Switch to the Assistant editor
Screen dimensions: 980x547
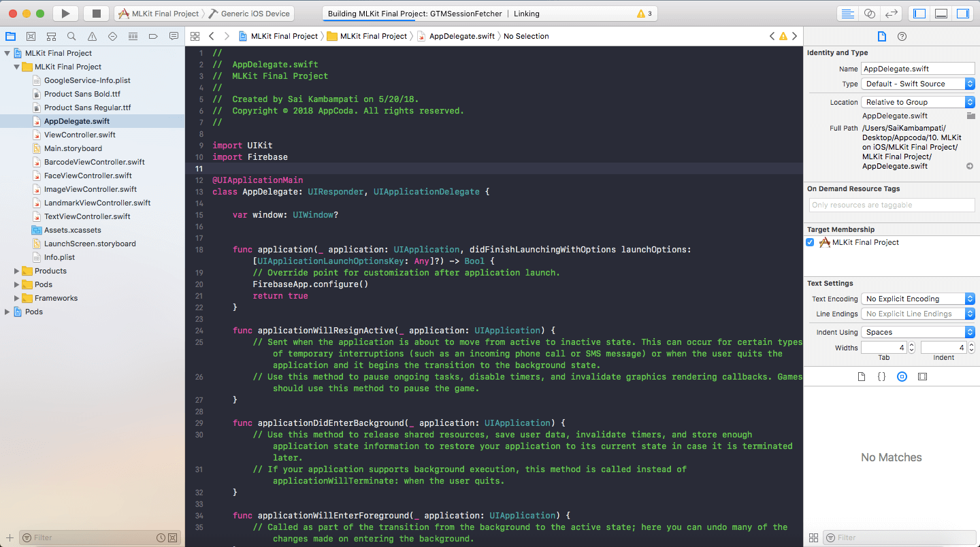point(869,14)
